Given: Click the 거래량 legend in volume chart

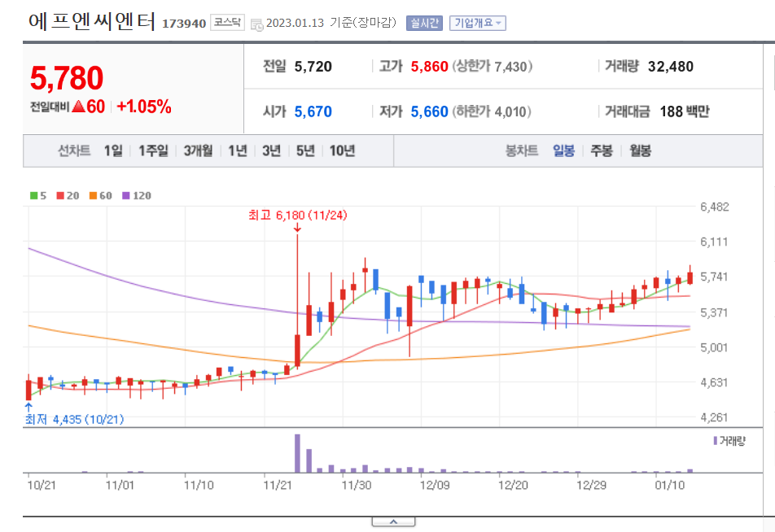Looking at the screenshot, I should (729, 441).
